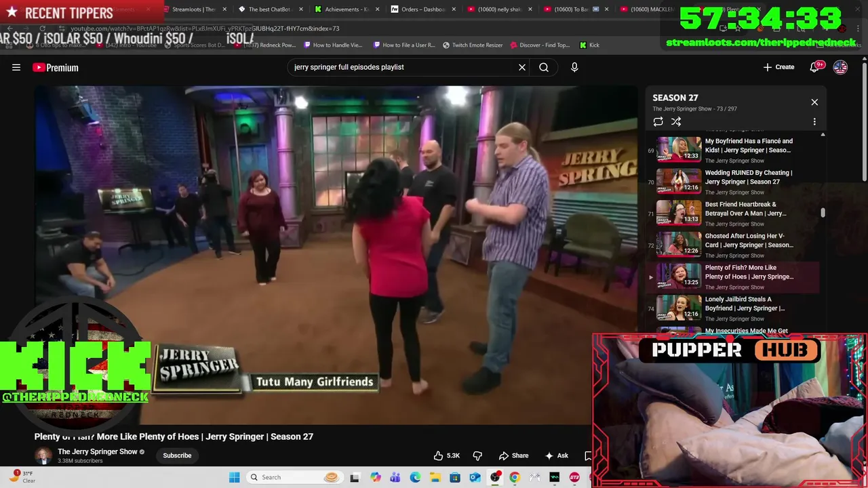Play 'Best Friend Heartbreak & Betrayal' item

(x=734, y=213)
